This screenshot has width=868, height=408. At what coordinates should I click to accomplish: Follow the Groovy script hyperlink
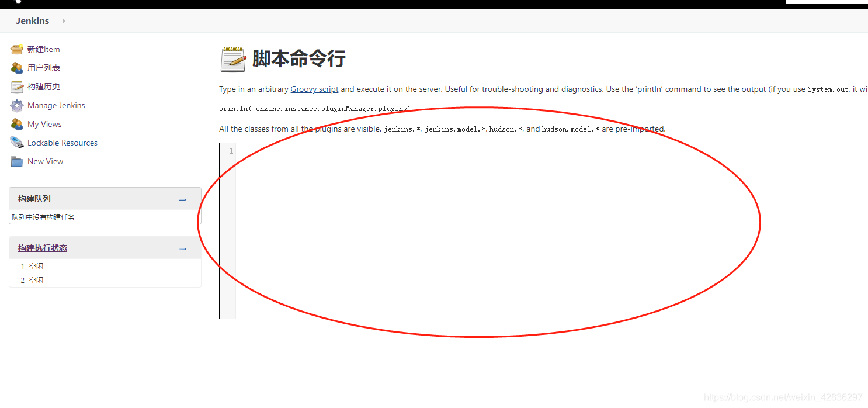314,89
